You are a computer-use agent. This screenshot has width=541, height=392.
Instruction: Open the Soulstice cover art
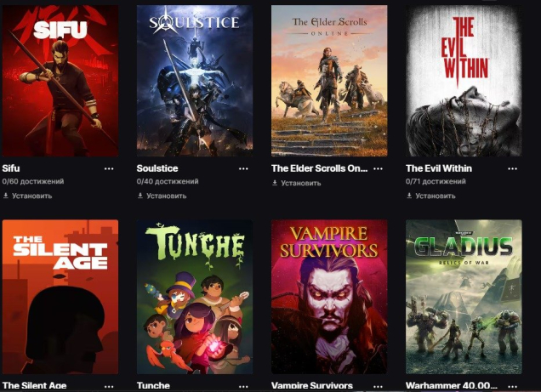(195, 81)
